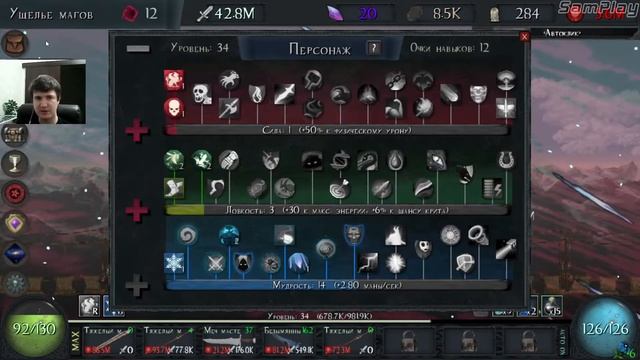
Task: Click the green health orb 92/130
Action: 34,329
